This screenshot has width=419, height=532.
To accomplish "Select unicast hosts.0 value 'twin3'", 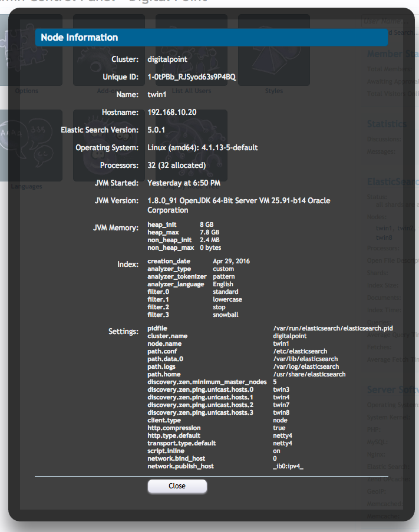I will 281,389.
